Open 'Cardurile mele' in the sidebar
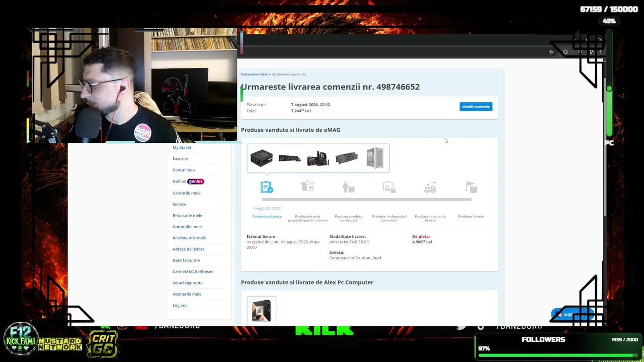The width and height of the screenshot is (644, 362). 187,193
